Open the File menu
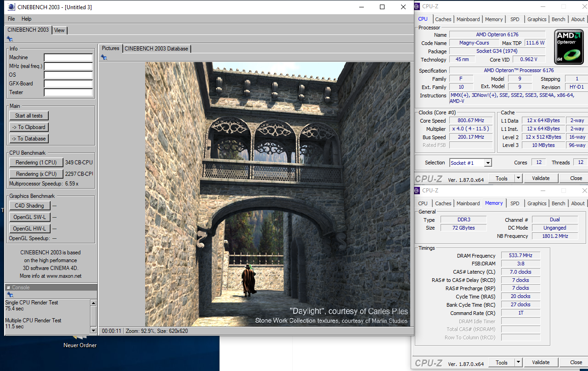 pos(11,19)
